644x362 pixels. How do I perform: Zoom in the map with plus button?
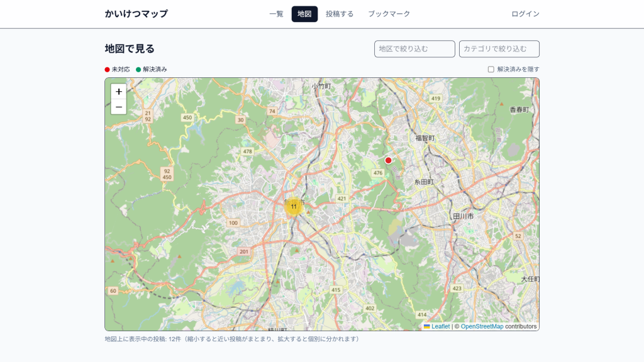tap(119, 92)
